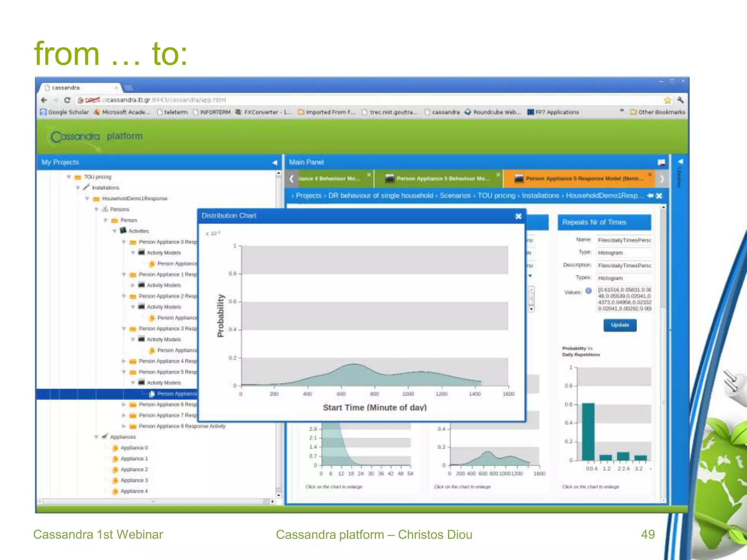Image resolution: width=747 pixels, height=560 pixels.
Task: Close the Distribution Chart dialog
Action: pos(518,216)
